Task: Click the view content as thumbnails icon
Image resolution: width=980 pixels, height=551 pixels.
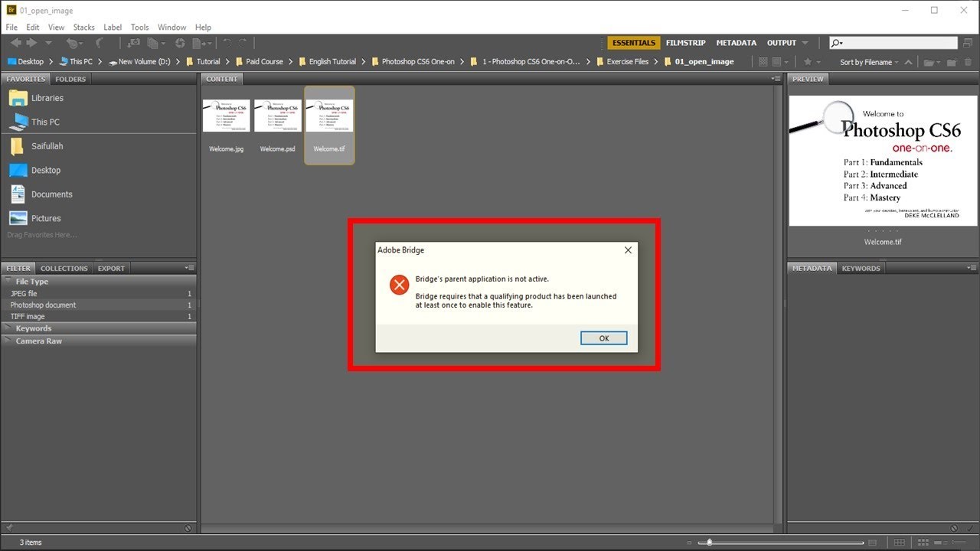Action: 923,543
